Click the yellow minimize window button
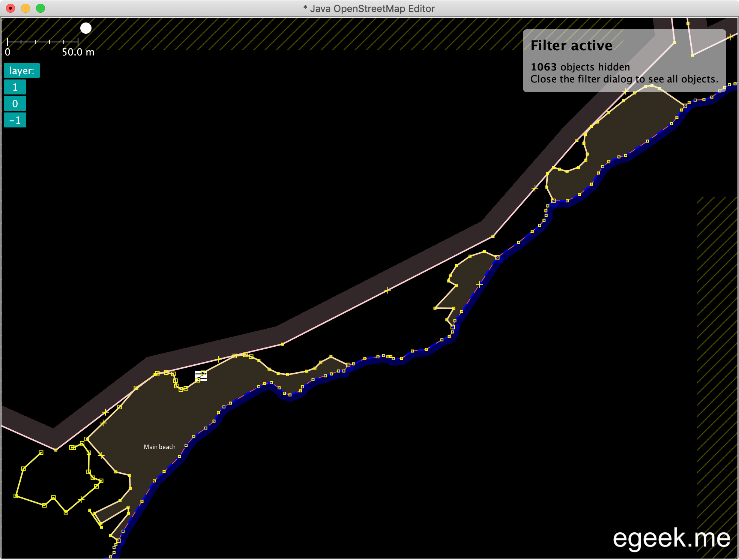The height and width of the screenshot is (560, 739). (x=26, y=8)
